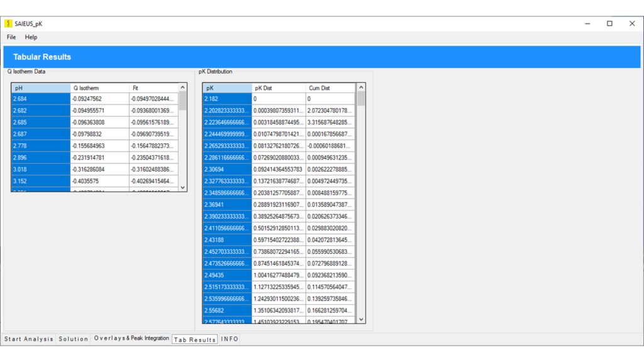Click pK Dist value 0.0003980735931

pyautogui.click(x=279, y=111)
